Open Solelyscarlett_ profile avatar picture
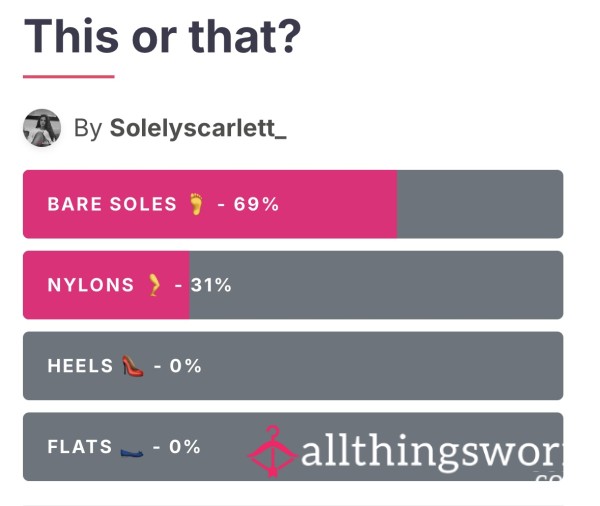The width and height of the screenshot is (600, 506). [42, 128]
